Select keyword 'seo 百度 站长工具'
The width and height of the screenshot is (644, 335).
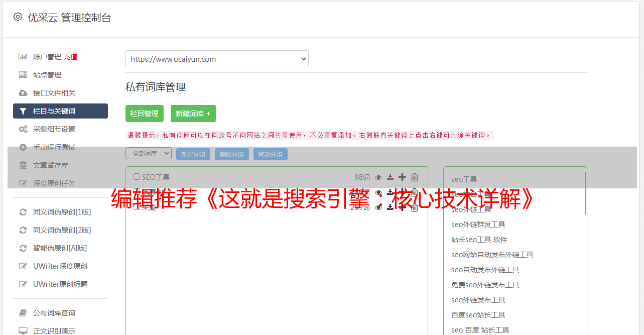point(480,330)
